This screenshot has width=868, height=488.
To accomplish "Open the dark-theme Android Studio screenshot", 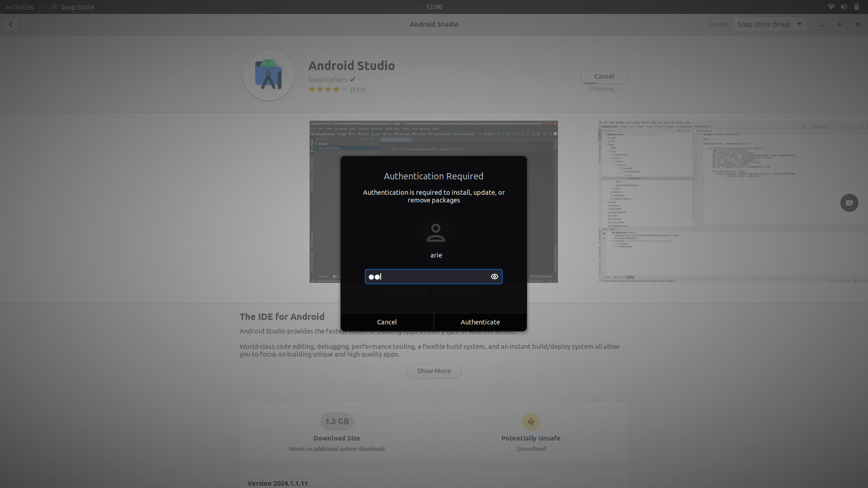I will tap(434, 202).
